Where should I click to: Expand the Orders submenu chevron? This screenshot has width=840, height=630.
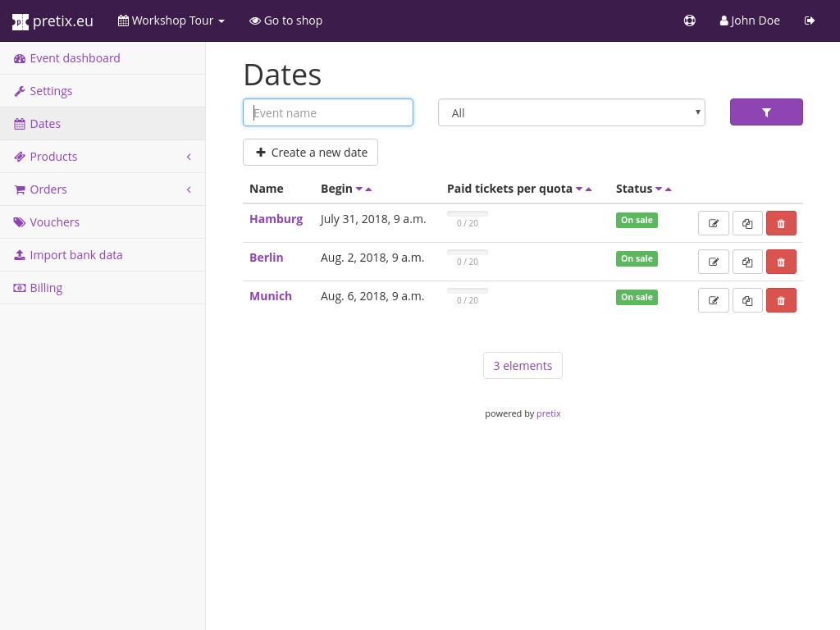189,189
